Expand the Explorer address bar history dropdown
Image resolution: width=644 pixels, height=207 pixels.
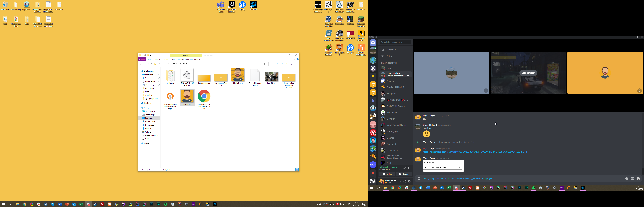click(260, 64)
